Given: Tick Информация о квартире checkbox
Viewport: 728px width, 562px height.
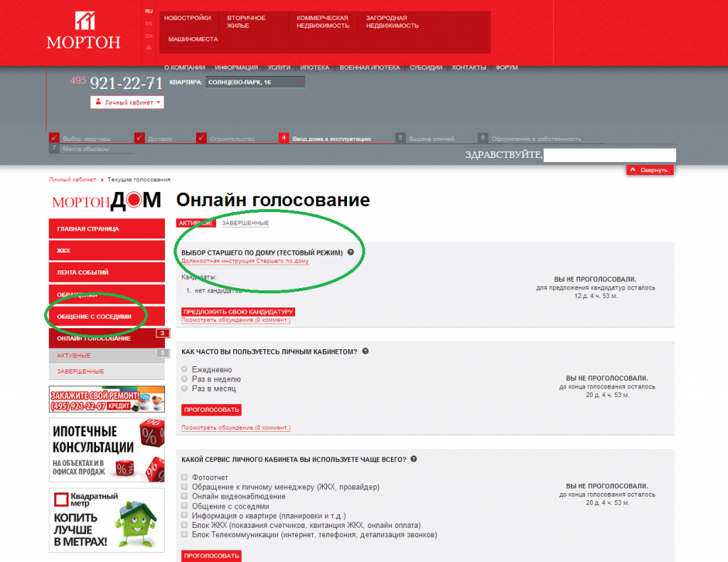Looking at the screenshot, I should 184,515.
